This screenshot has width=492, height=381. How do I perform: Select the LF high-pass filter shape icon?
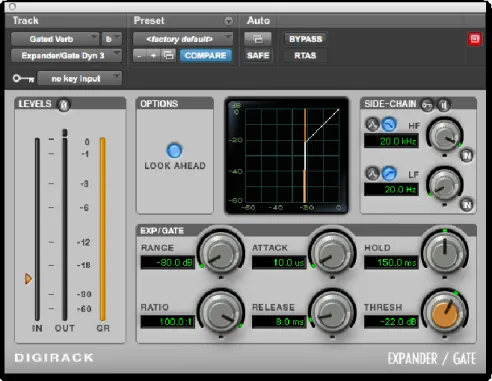tap(389, 174)
